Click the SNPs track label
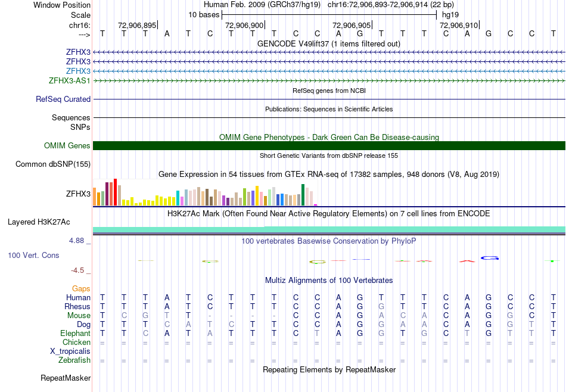This screenshot has width=566, height=392. tap(80, 127)
